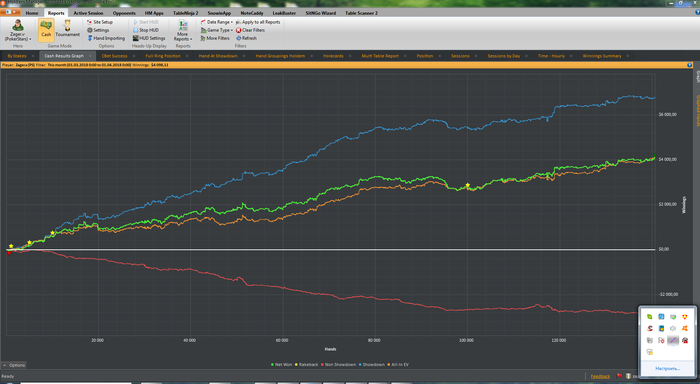Click the yellow star marker near 100 000 hands

click(467, 185)
